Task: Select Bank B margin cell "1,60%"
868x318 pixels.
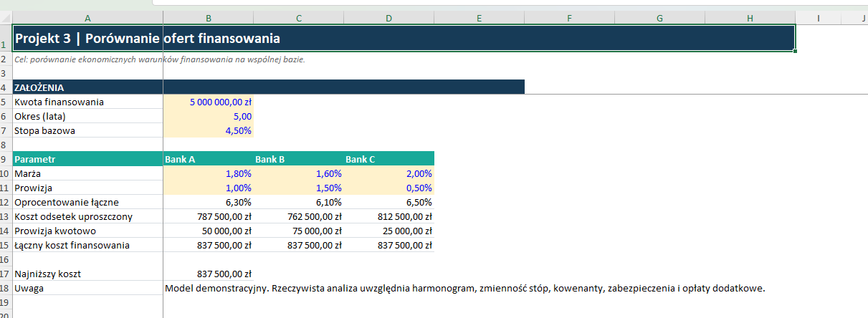Action: [298, 173]
